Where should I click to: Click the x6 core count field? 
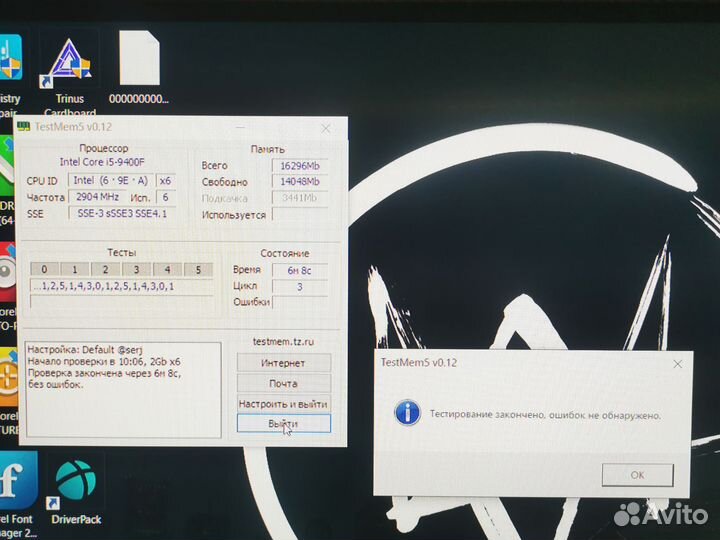coord(166,180)
